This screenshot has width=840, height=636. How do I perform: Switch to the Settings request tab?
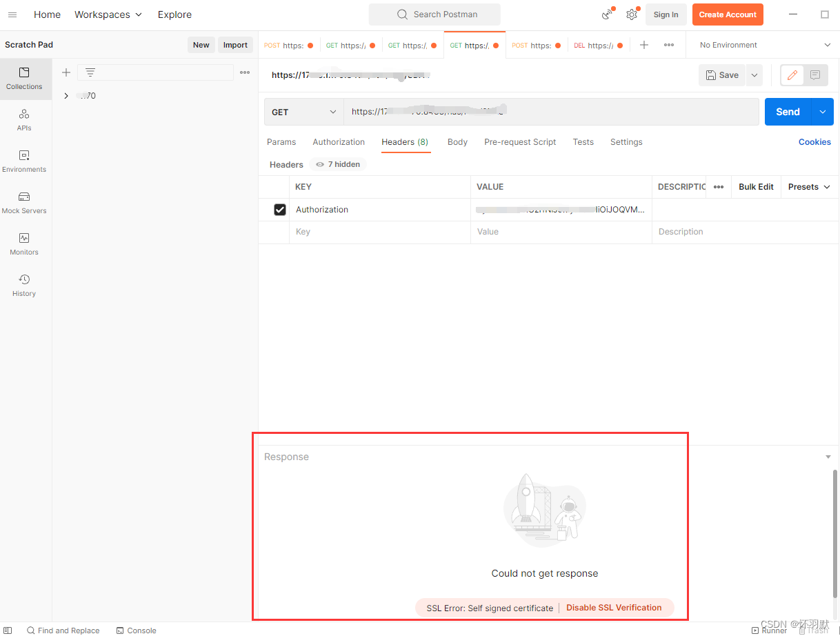(626, 142)
